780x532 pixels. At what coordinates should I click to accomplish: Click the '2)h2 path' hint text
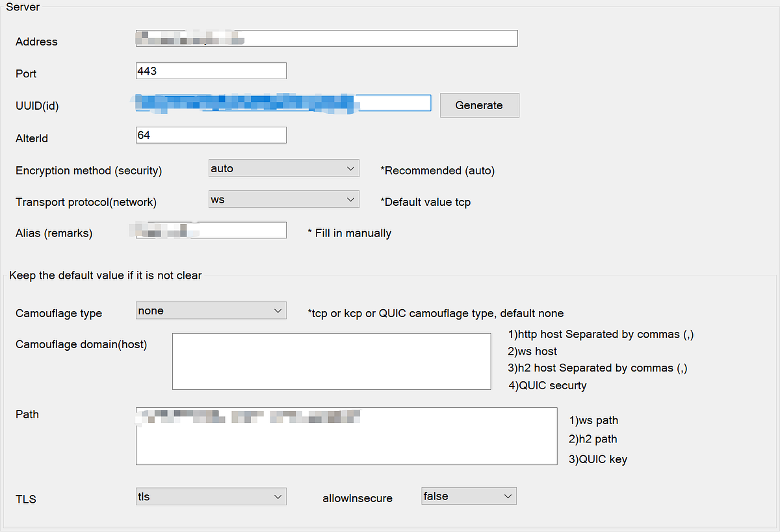pos(593,440)
